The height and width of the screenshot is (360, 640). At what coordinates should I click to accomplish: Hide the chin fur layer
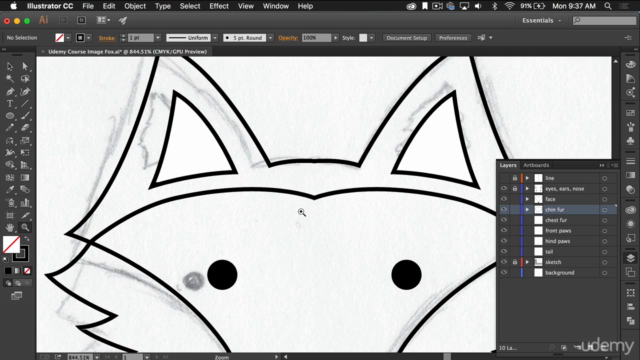point(504,209)
